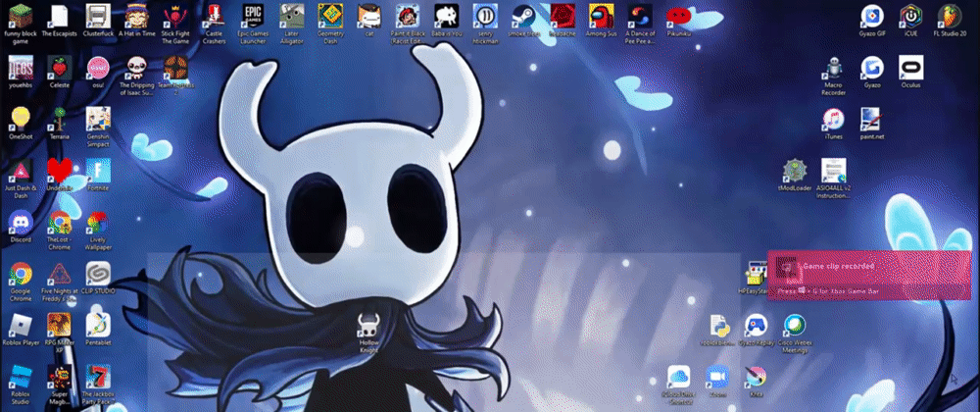Select the Geometry Dash icon
The height and width of the screenshot is (412, 980).
330,24
